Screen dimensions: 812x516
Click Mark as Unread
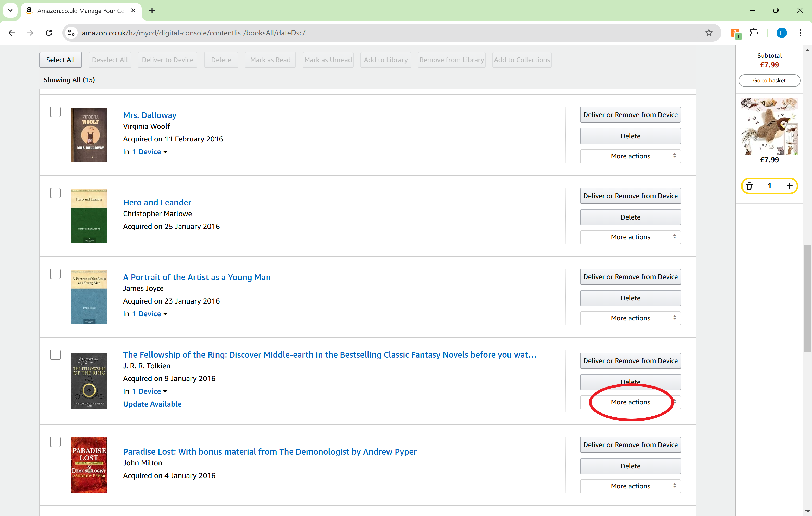328,60
